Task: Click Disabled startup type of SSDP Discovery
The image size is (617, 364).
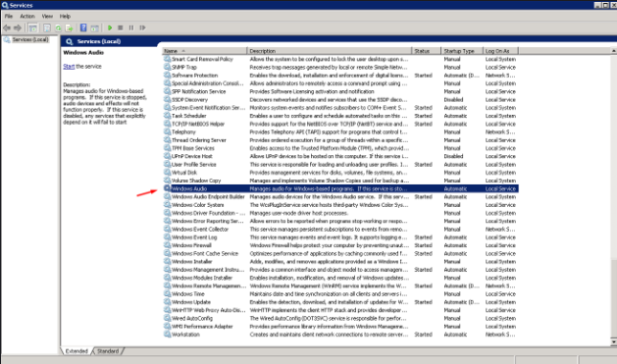Action: pyautogui.click(x=453, y=99)
